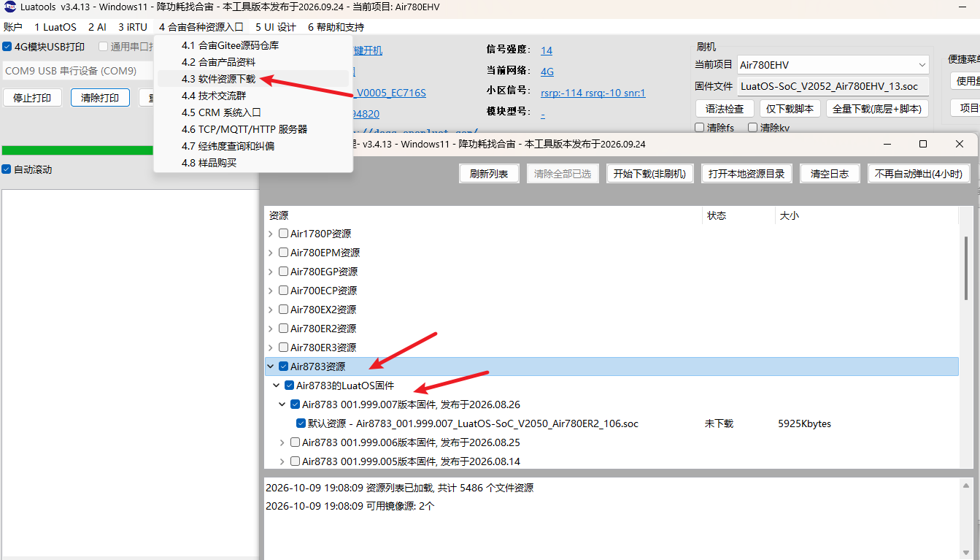Expand the Air780EPM资源 tree node
This screenshot has width=980, height=560.
point(271,253)
